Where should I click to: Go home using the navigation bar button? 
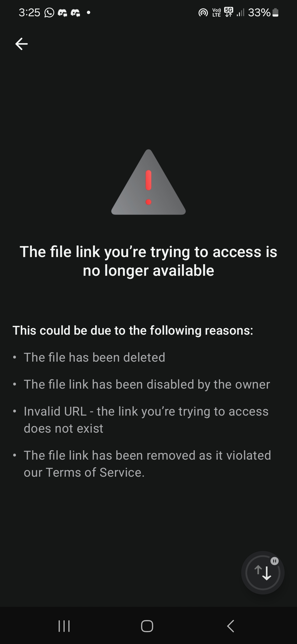[147, 626]
